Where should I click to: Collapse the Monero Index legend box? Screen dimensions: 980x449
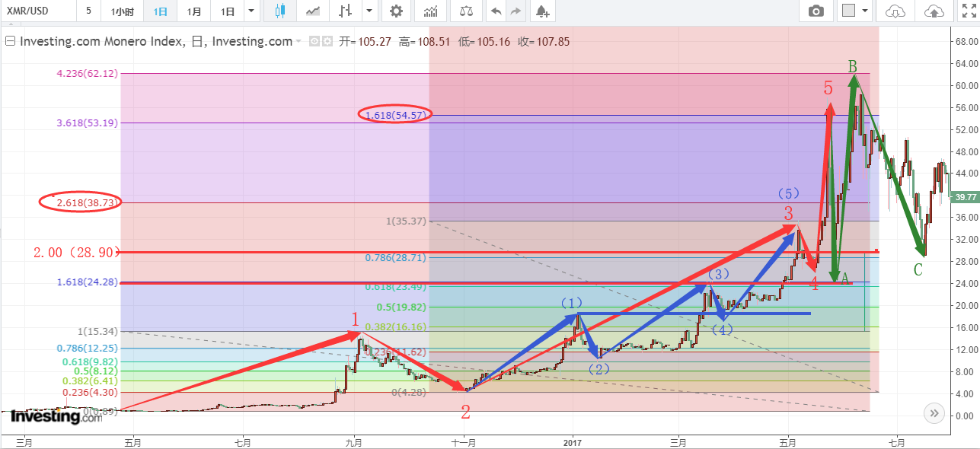tap(10, 42)
